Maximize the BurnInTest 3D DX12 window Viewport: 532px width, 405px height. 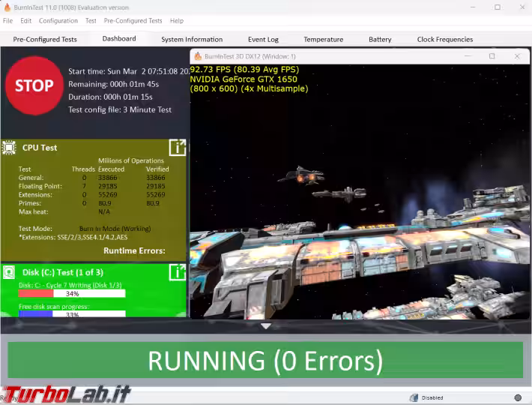[492, 56]
